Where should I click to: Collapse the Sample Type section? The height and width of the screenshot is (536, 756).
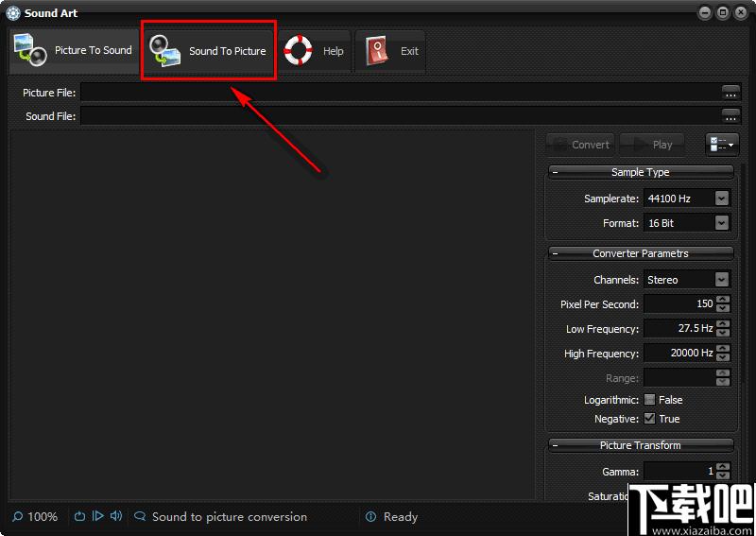556,172
